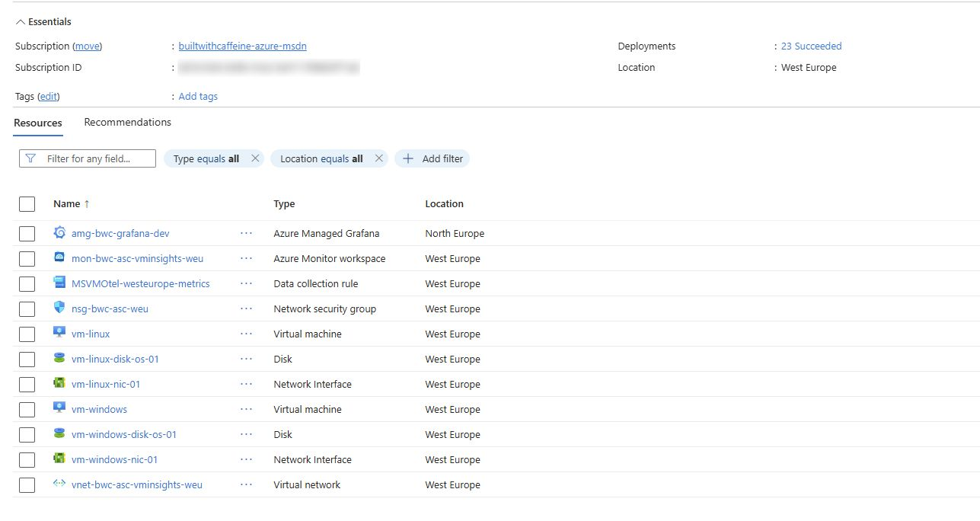Click the vm-windows-nic-01 network interface icon
Image resolution: width=980 pixels, height=521 pixels.
click(59, 459)
